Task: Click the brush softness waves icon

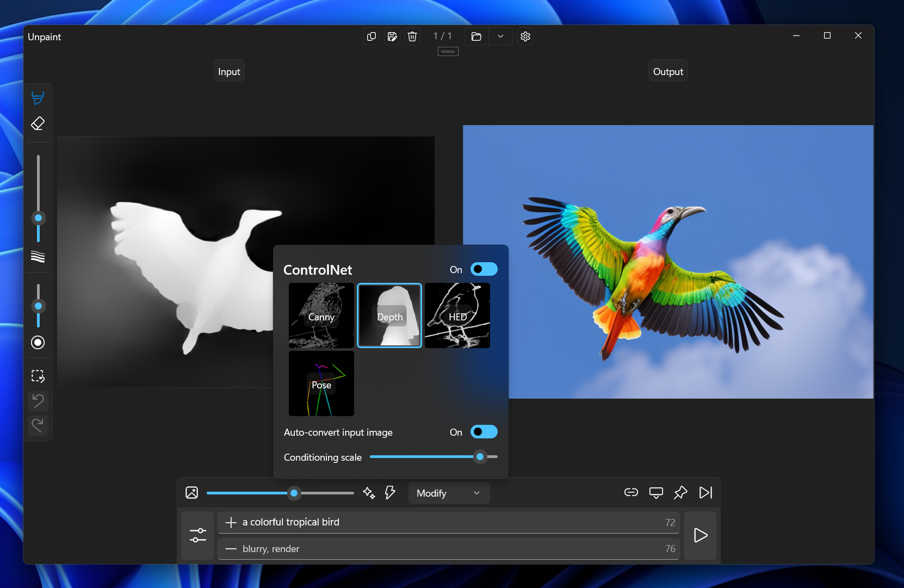Action: pos(38,257)
